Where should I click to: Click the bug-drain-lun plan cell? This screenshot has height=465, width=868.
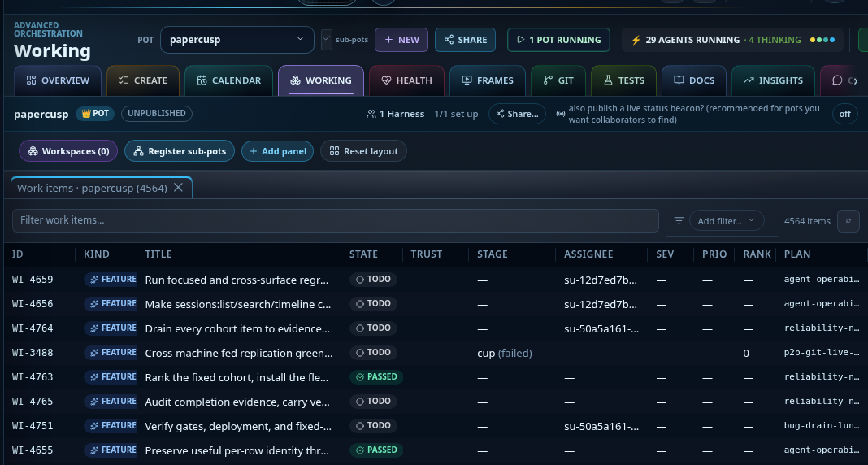[x=822, y=426]
